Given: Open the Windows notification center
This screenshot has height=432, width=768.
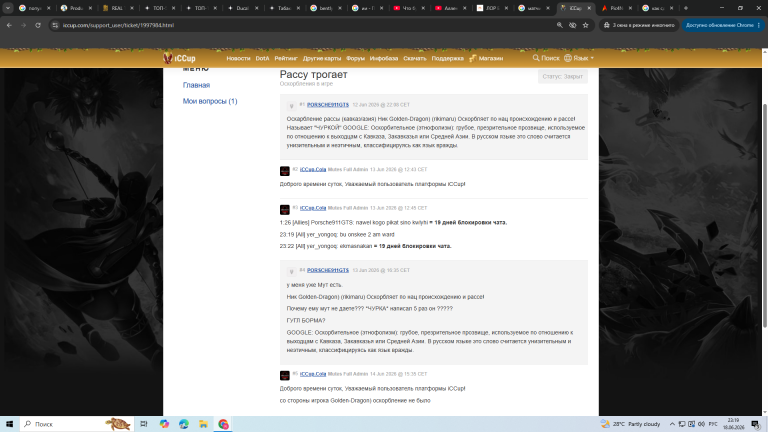Looking at the screenshot, I should pyautogui.click(x=756, y=424).
